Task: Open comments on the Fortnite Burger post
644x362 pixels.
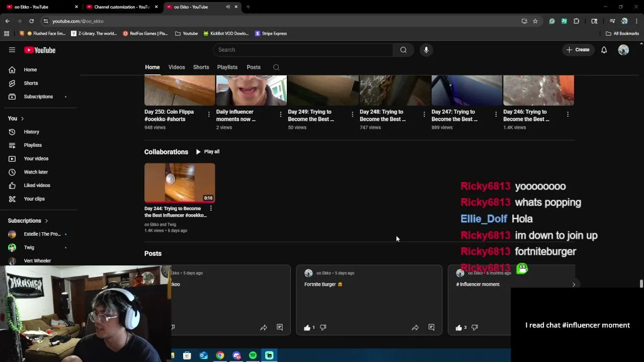Action: coord(431,327)
